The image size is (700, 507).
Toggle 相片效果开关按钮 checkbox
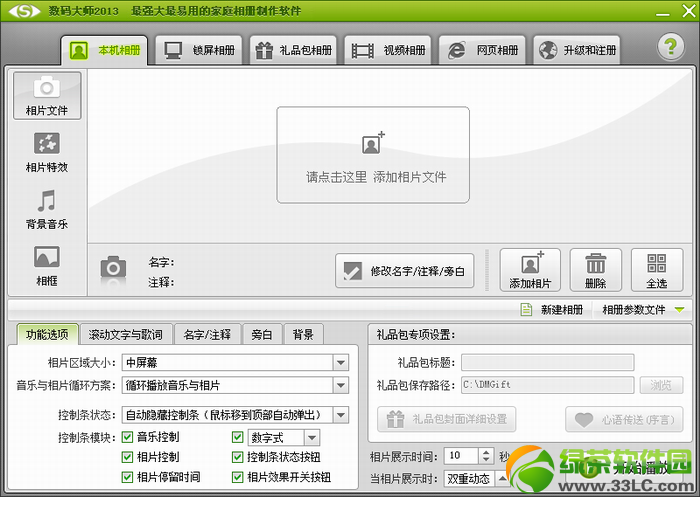pyautogui.click(x=238, y=477)
